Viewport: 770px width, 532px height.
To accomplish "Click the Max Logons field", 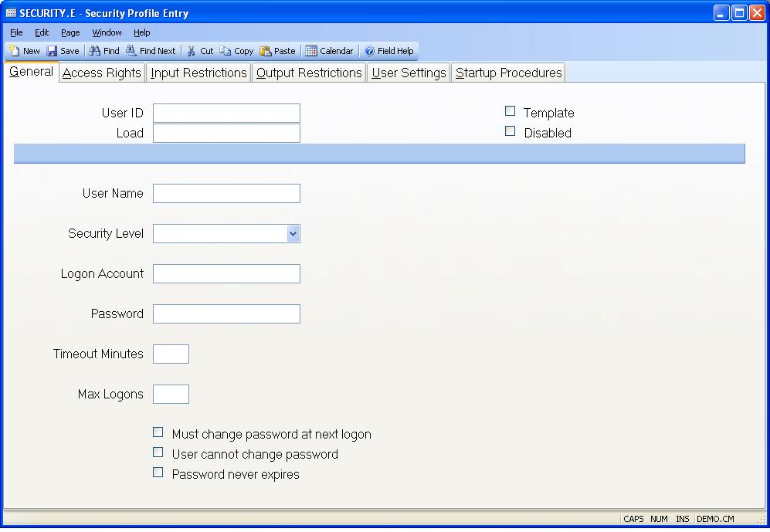I will click(171, 394).
